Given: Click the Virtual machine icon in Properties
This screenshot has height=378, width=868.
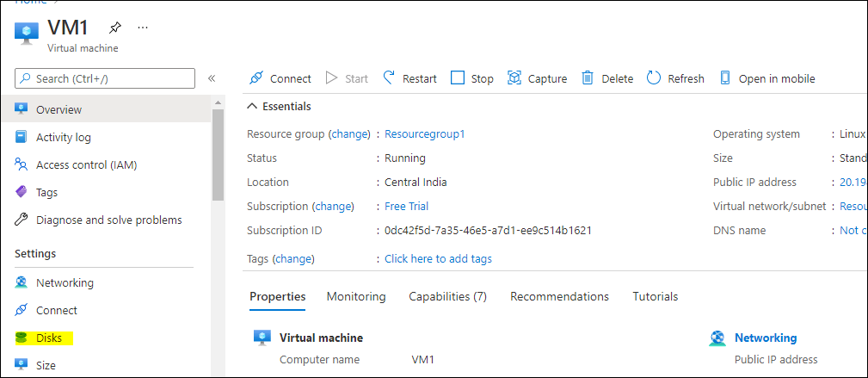Looking at the screenshot, I should tap(262, 338).
